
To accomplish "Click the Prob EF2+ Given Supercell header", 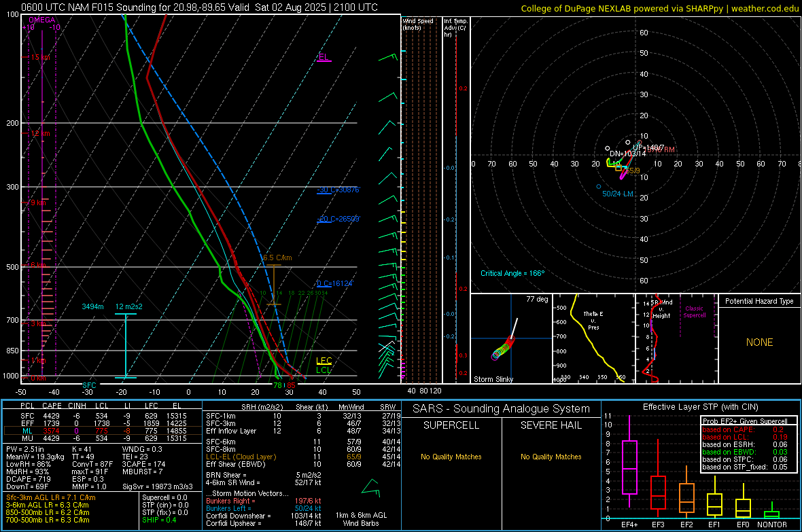I will (745, 421).
